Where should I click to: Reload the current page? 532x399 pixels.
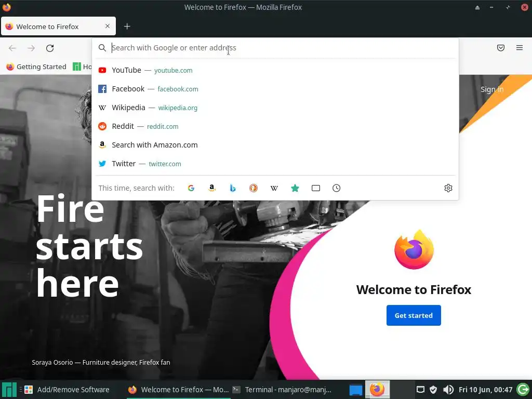click(50, 48)
